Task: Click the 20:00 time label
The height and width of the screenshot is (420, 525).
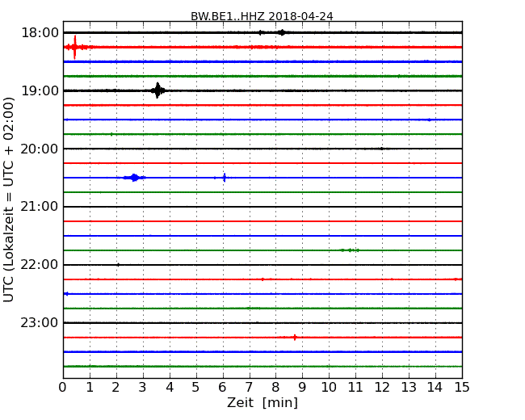Action: click(x=40, y=149)
